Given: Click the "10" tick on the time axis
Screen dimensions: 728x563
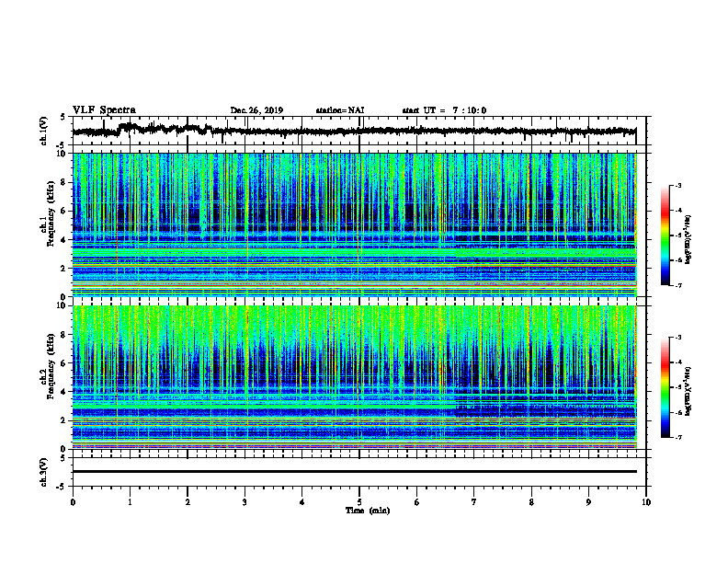Looking at the screenshot, I should pyautogui.click(x=646, y=502).
